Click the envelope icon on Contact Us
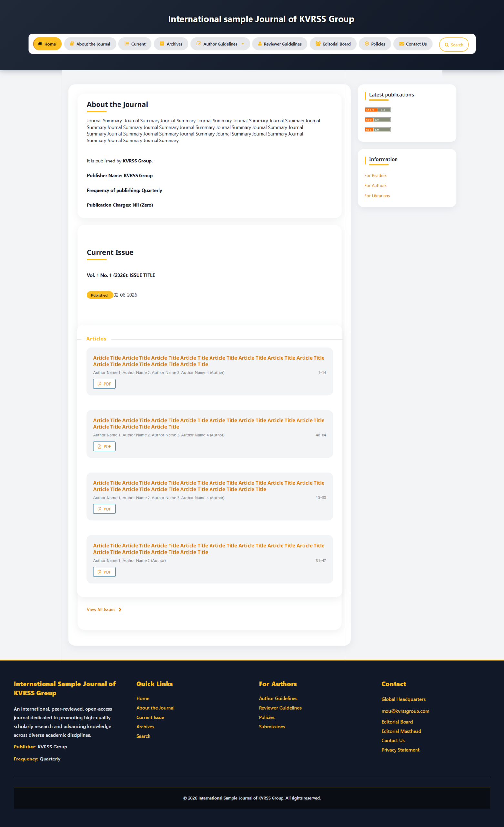504x827 pixels. pos(401,44)
